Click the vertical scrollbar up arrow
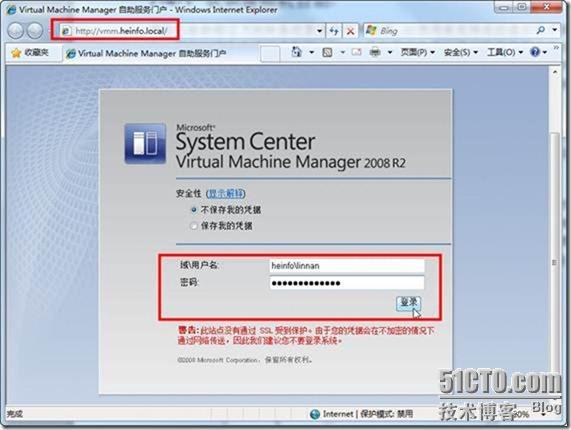Viewport: 571px width, 430px height. [x=555, y=72]
